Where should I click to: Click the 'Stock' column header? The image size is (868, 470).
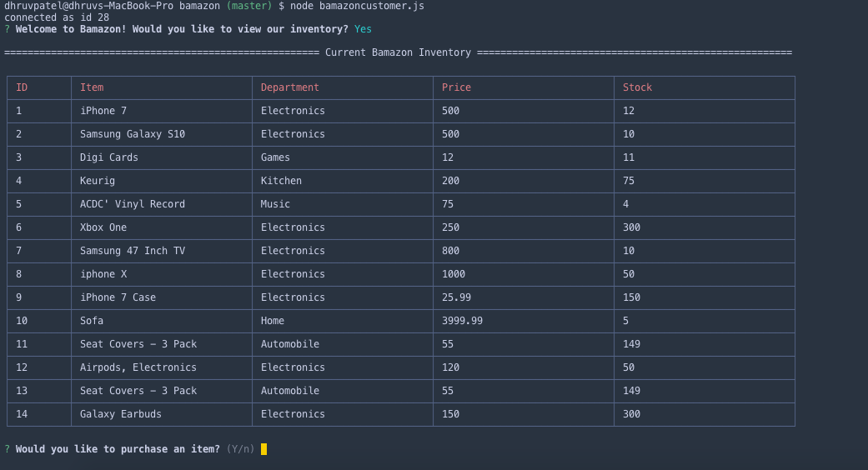[x=637, y=87]
